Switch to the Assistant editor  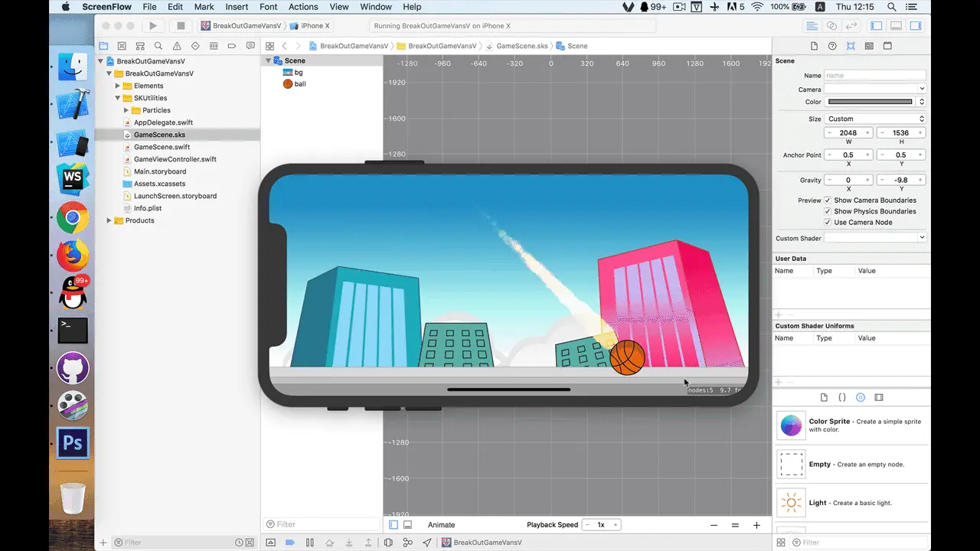[832, 25]
